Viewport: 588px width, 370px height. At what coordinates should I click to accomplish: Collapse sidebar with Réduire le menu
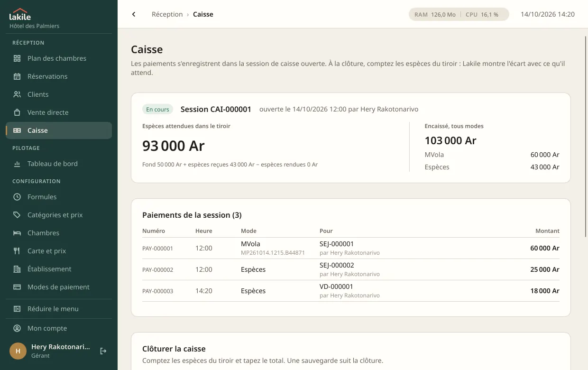(x=59, y=309)
